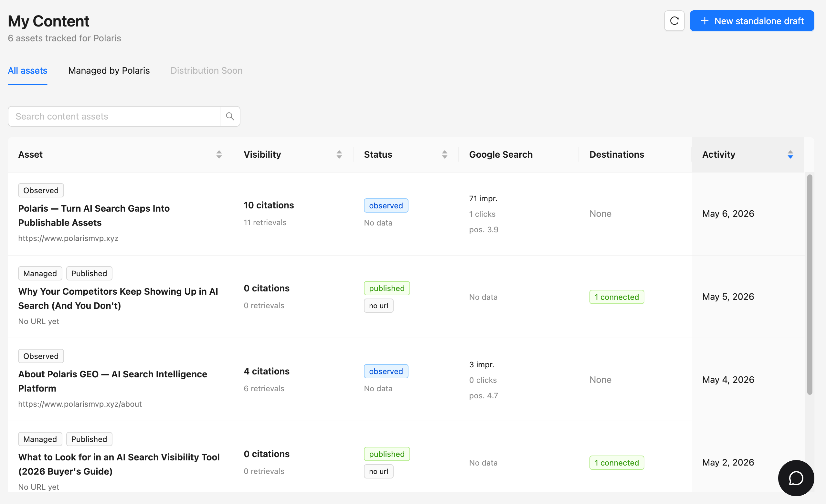Click the refresh icon button
826x504 pixels.
pos(674,21)
